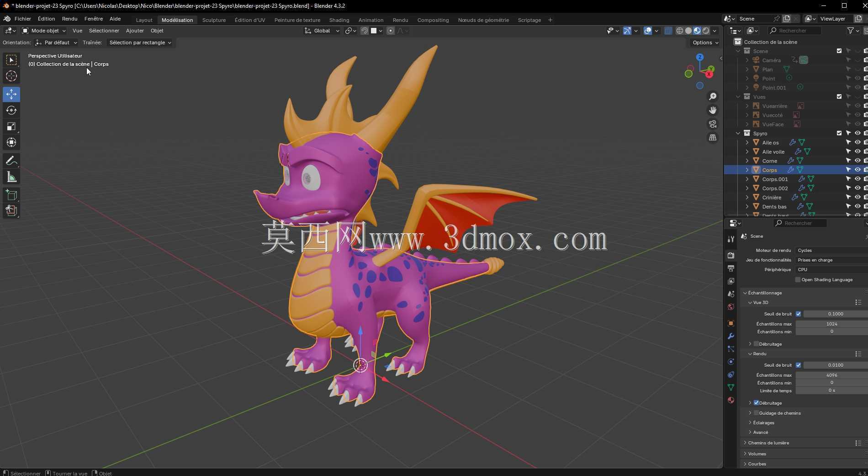Viewport: 868px width, 476px height.
Task: Add a new workspace with plus button
Action: [x=550, y=20]
